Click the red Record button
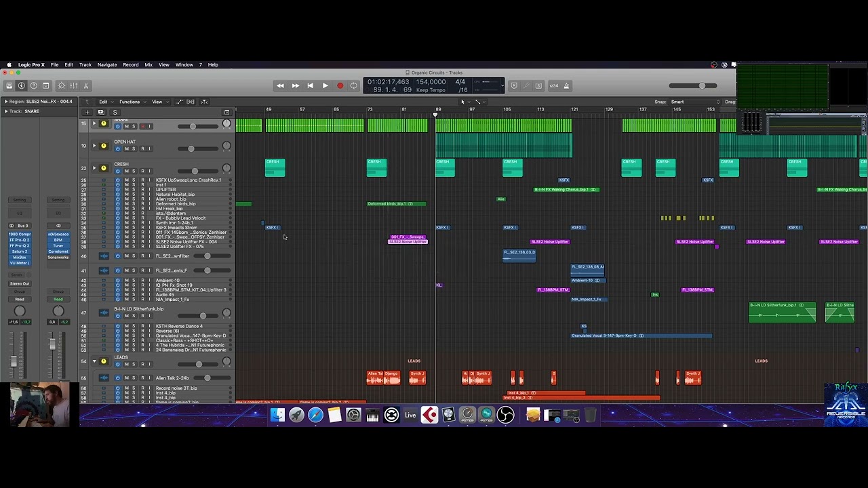868x488 pixels. click(x=340, y=85)
